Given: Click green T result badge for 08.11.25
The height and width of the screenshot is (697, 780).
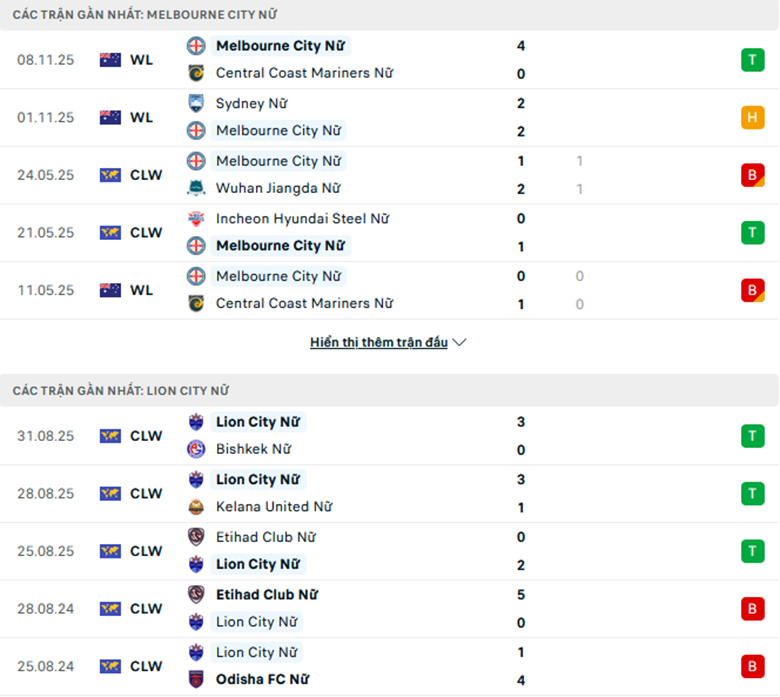Looking at the screenshot, I should coord(752,60).
